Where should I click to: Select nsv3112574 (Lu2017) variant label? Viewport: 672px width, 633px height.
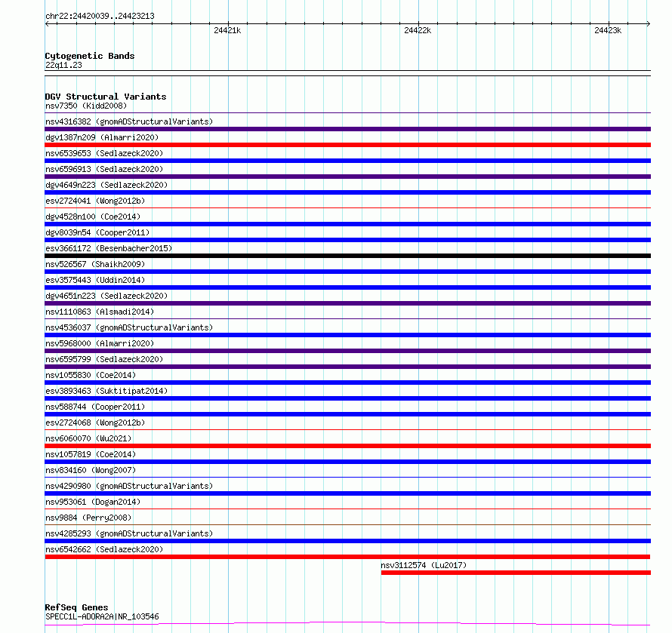[x=424, y=565]
